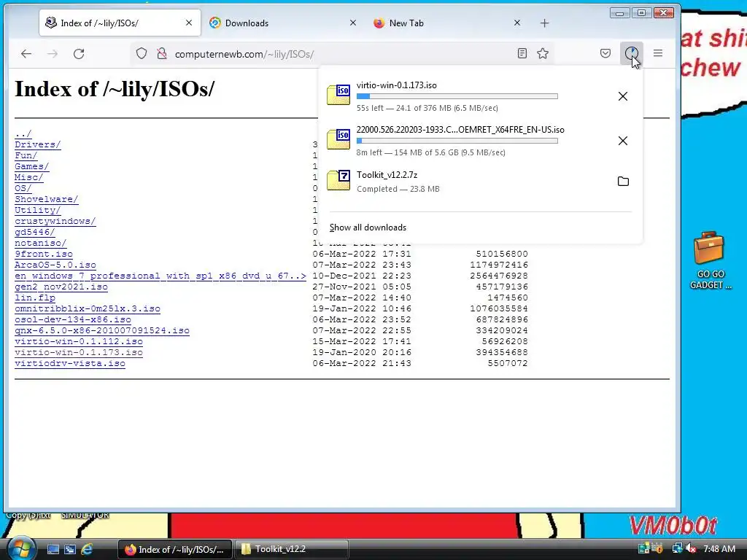This screenshot has width=747, height=560.
Task: Download en_windows_7_professional ISO link
Action: point(160,276)
